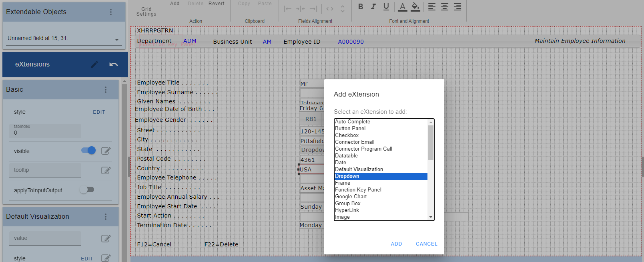Open the edit icon beside tooltip field
Image resolution: width=644 pixels, height=262 pixels.
106,170
